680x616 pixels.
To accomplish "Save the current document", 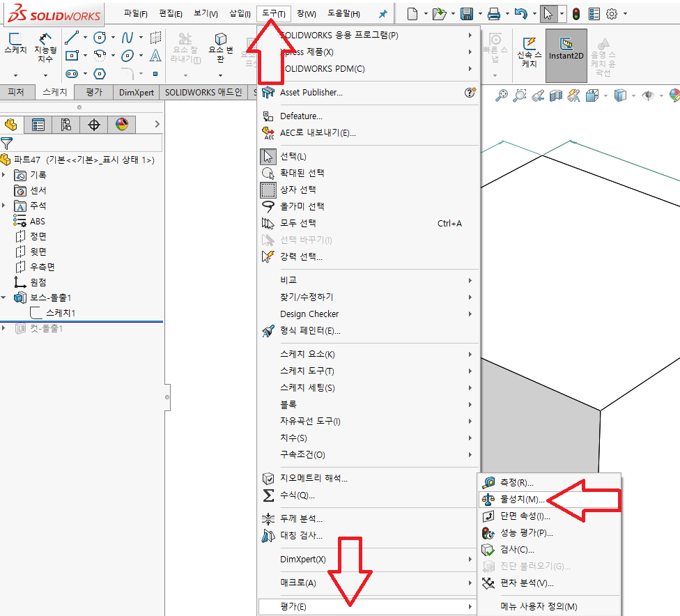I will (467, 14).
